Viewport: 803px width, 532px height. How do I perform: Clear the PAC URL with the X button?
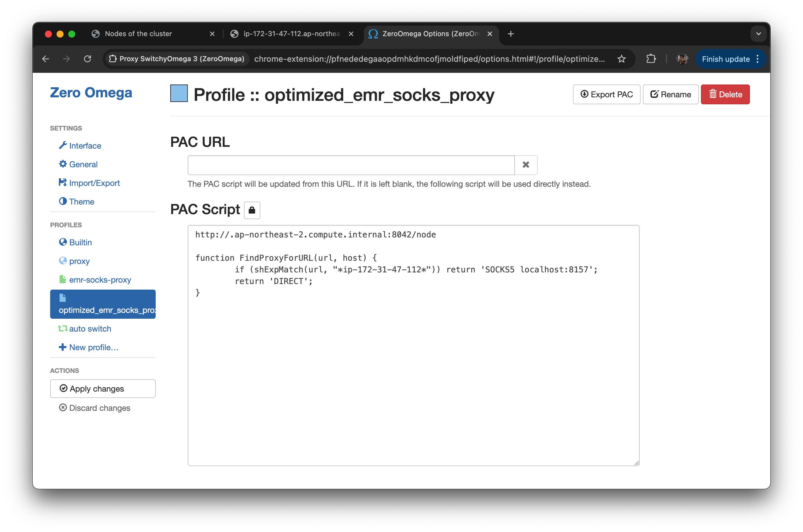point(525,165)
